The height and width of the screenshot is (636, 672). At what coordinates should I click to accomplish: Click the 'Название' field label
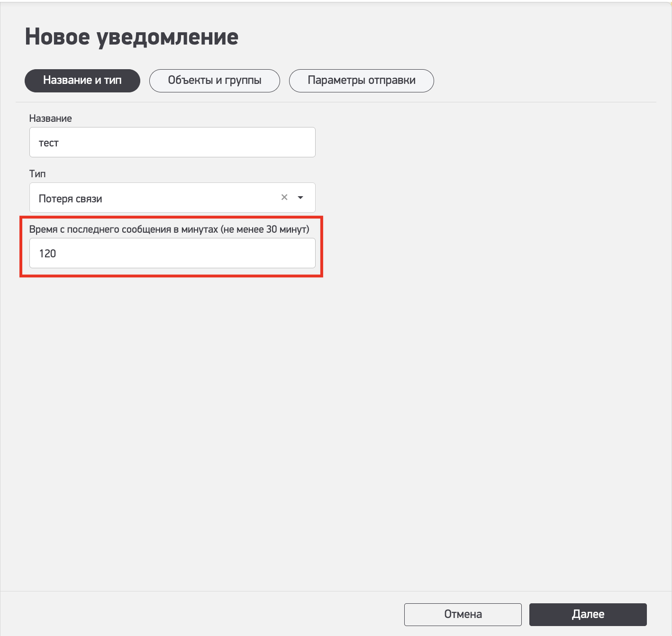[x=51, y=118]
